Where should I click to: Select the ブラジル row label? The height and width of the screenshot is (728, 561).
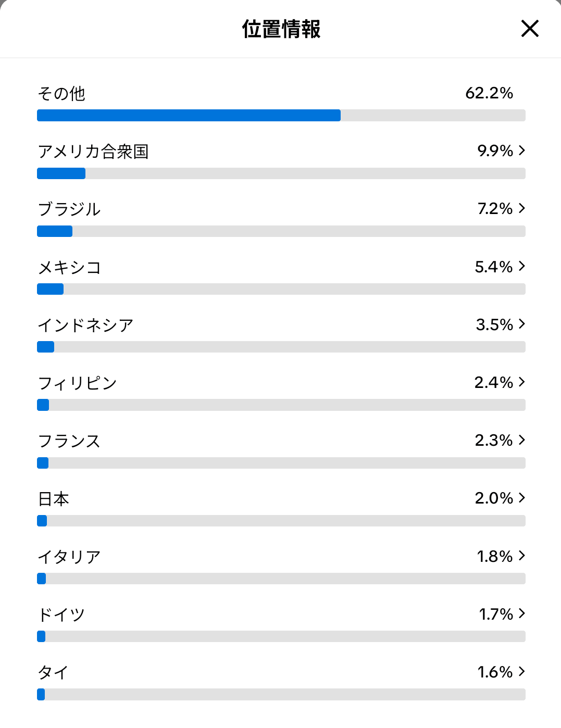tap(70, 210)
